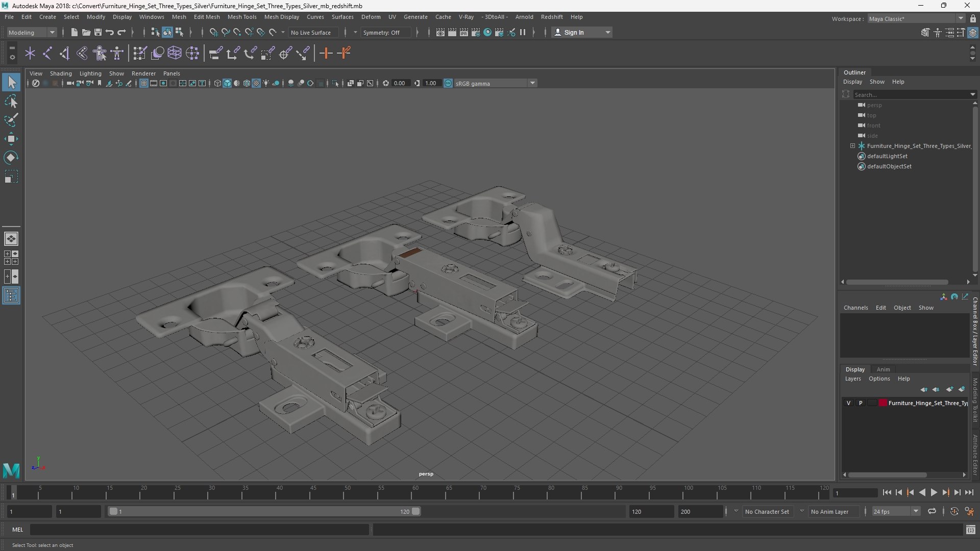Click the Outliner layout icon in sidebar

click(11, 295)
